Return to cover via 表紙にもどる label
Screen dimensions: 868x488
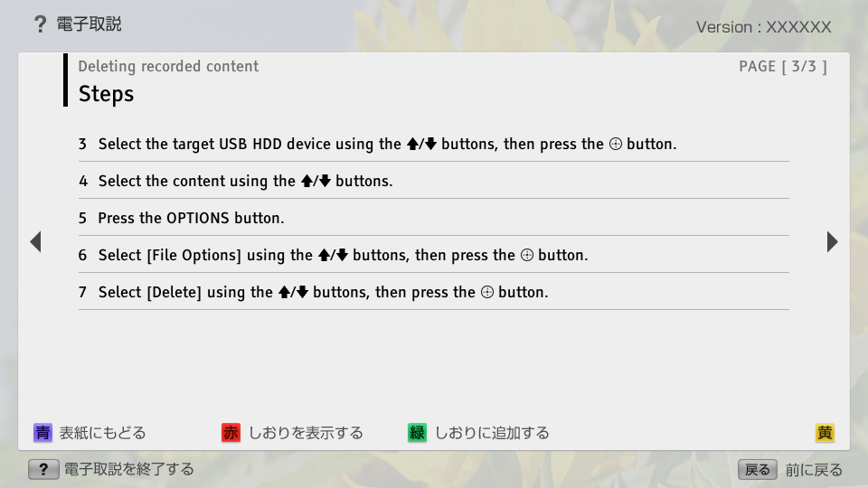click(x=102, y=433)
